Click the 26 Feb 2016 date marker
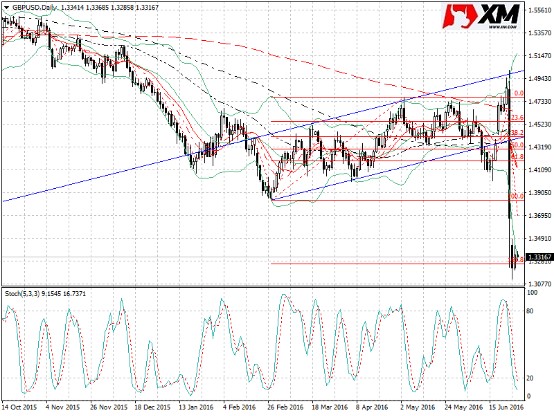554x416 pixels. (285, 407)
